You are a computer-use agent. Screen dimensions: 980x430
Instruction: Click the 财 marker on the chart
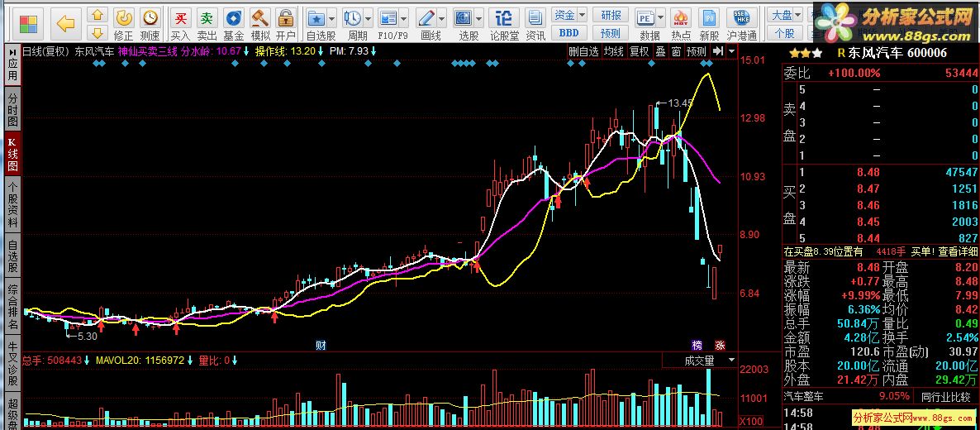pyautogui.click(x=321, y=345)
